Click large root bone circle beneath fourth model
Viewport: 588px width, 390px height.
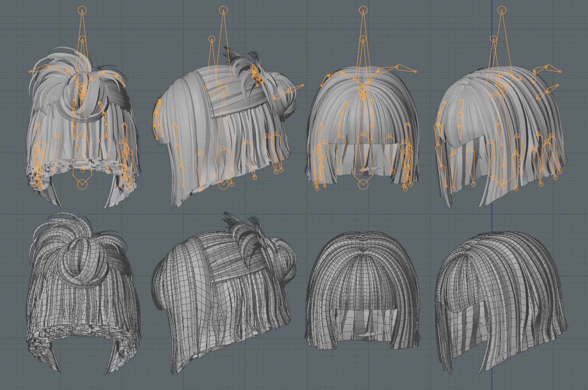coord(502,184)
